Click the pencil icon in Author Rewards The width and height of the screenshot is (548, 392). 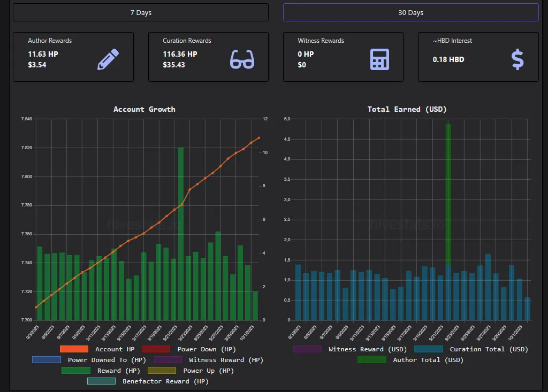tap(108, 59)
